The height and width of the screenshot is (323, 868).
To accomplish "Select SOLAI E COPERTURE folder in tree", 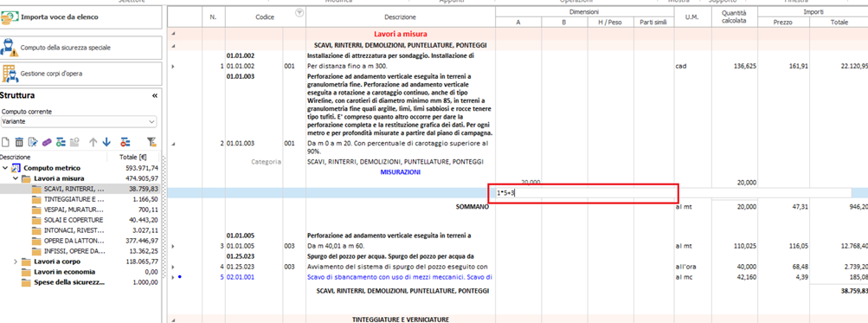I will [x=73, y=220].
